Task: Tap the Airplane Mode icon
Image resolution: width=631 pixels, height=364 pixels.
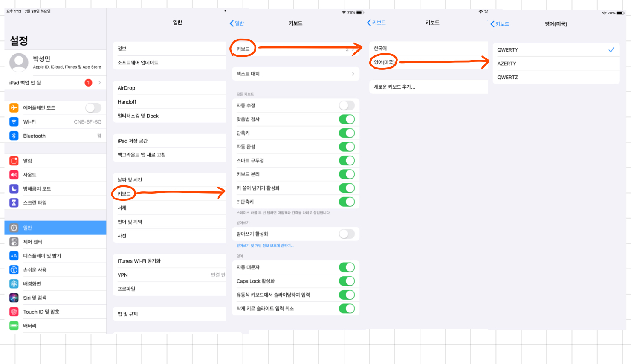Action: pyautogui.click(x=14, y=108)
